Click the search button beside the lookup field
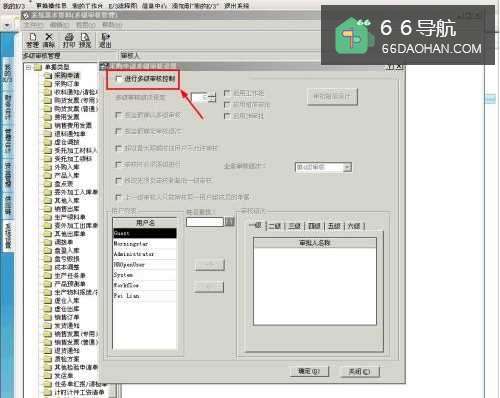500x398 pixels. click(x=230, y=222)
